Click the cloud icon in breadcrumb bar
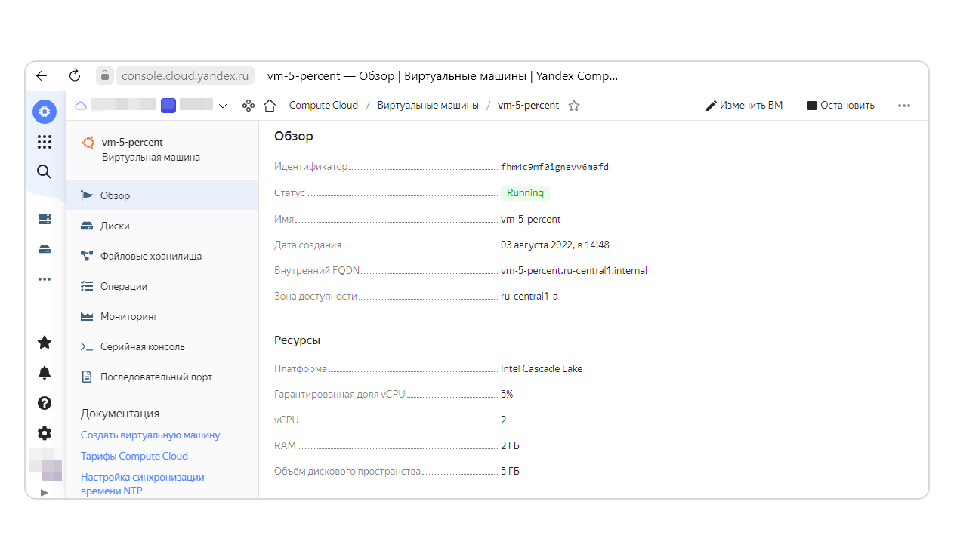 tap(81, 106)
